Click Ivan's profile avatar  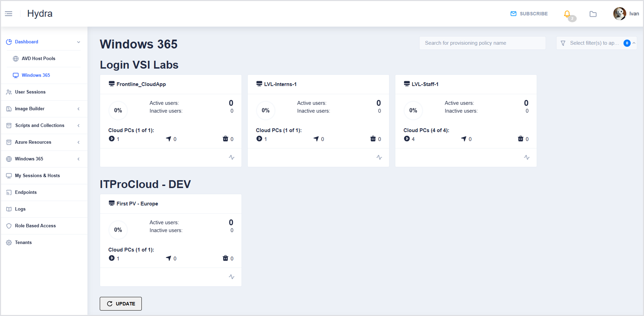(619, 14)
